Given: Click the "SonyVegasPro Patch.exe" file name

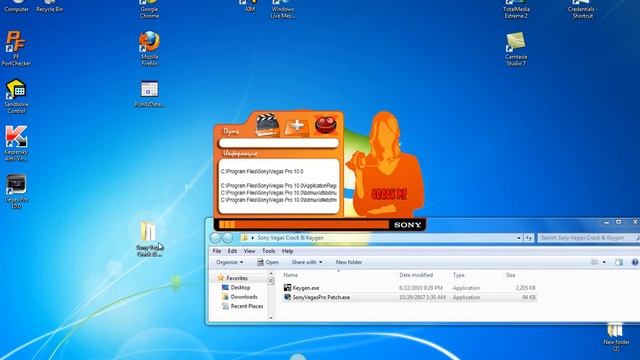Looking at the screenshot, I should click(x=321, y=297).
